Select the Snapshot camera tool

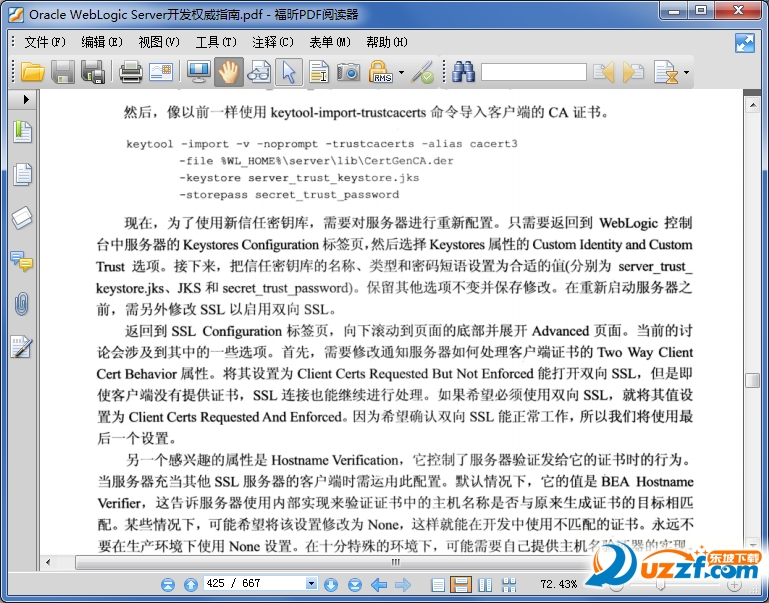pos(348,73)
